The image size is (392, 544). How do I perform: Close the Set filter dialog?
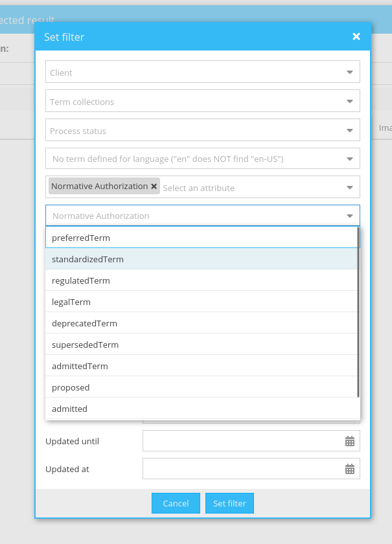(356, 37)
